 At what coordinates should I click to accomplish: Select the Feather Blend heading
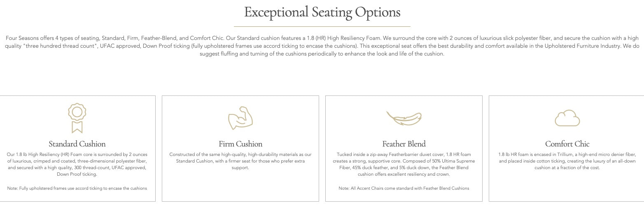tap(404, 144)
